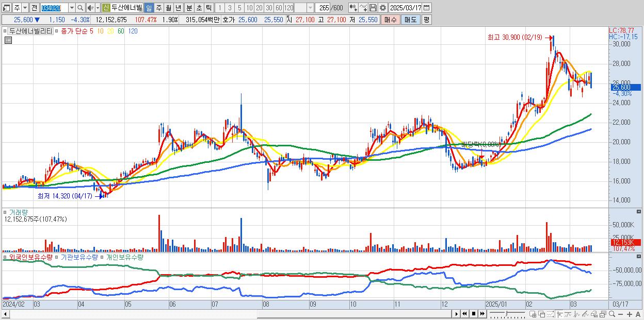Viewport: 644px width, 320px height.
Task: Click the 외국인보유수량 legend label
Action: pyautogui.click(x=31, y=257)
